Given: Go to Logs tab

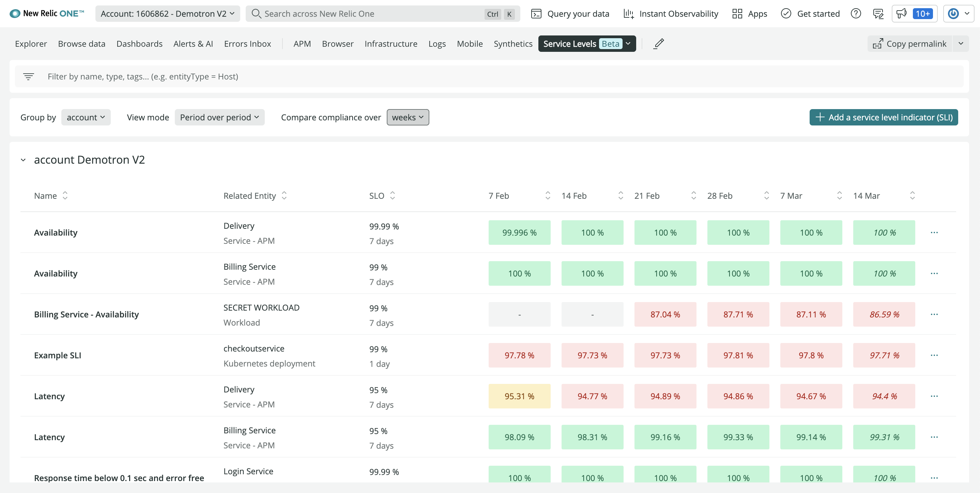Looking at the screenshot, I should point(437,44).
